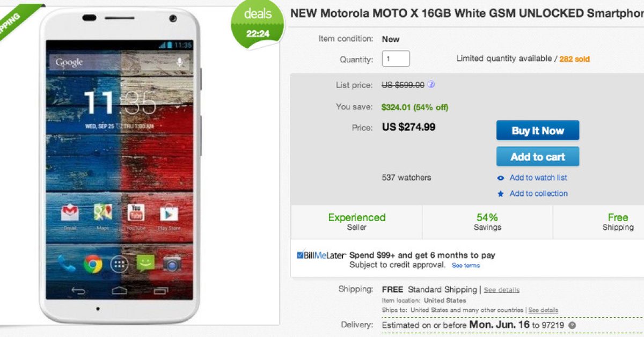This screenshot has width=644, height=337.
Task: Click the Chrome icon on phone image
Action: [93, 263]
